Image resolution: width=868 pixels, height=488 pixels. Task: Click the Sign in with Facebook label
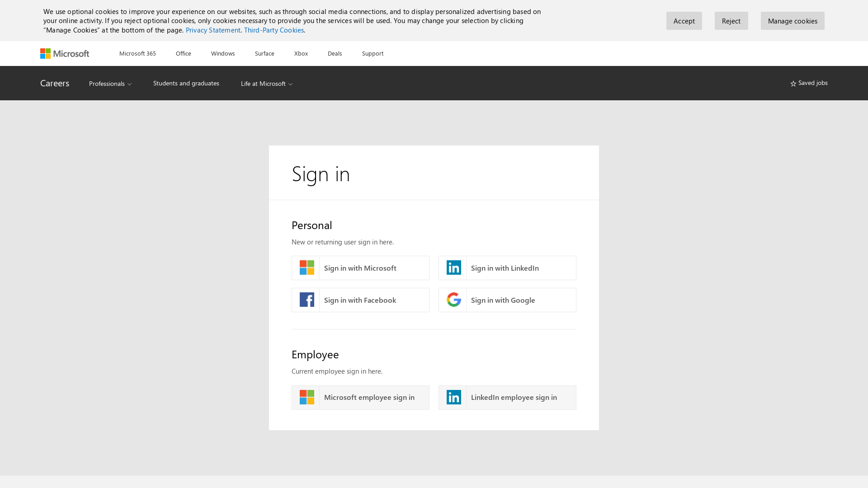[360, 300]
